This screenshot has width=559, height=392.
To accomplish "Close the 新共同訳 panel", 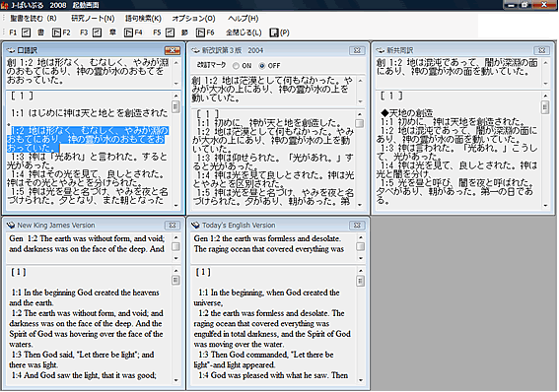I will point(541,50).
